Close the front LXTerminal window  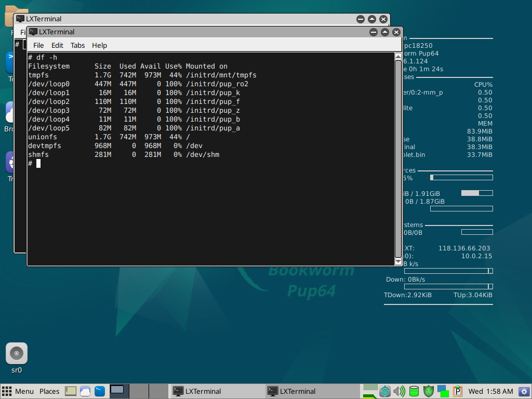pyautogui.click(x=396, y=32)
